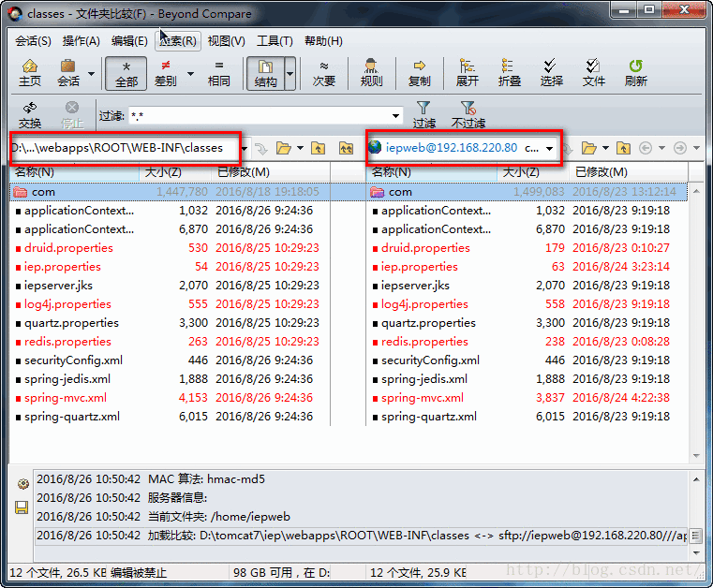This screenshot has width=713, height=588.
Task: Expand the Differences (差别) dropdown arrow
Action: pyautogui.click(x=190, y=73)
